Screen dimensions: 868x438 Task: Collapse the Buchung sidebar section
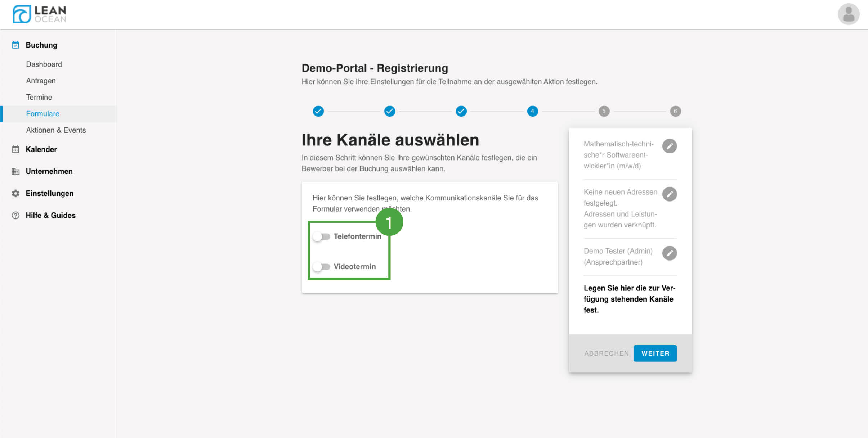click(41, 45)
